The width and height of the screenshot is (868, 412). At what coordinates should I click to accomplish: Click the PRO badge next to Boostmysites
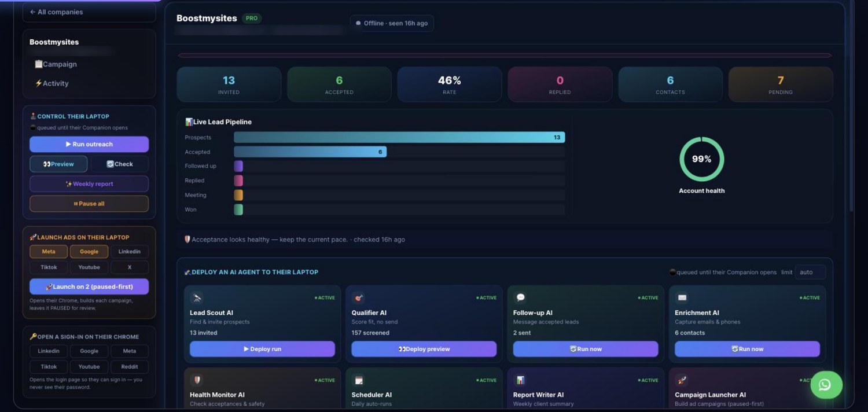pyautogui.click(x=252, y=19)
